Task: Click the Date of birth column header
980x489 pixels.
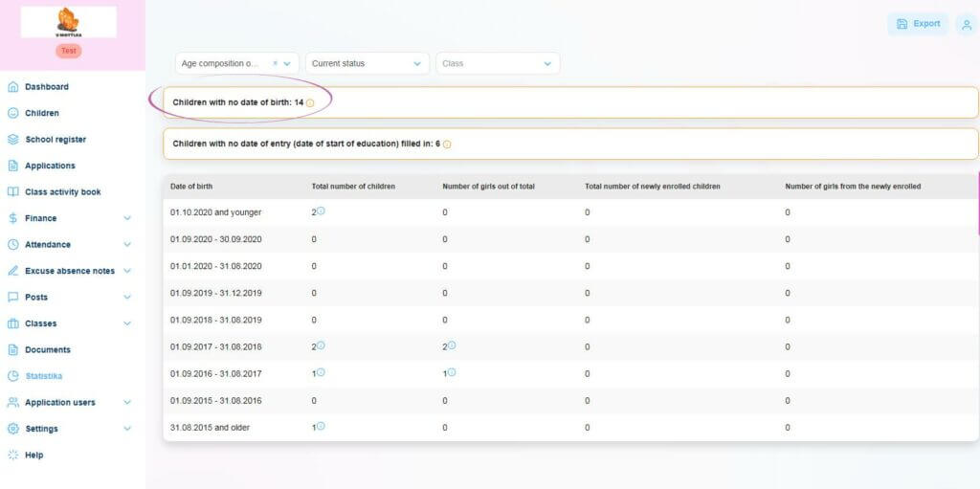Action: [191, 187]
